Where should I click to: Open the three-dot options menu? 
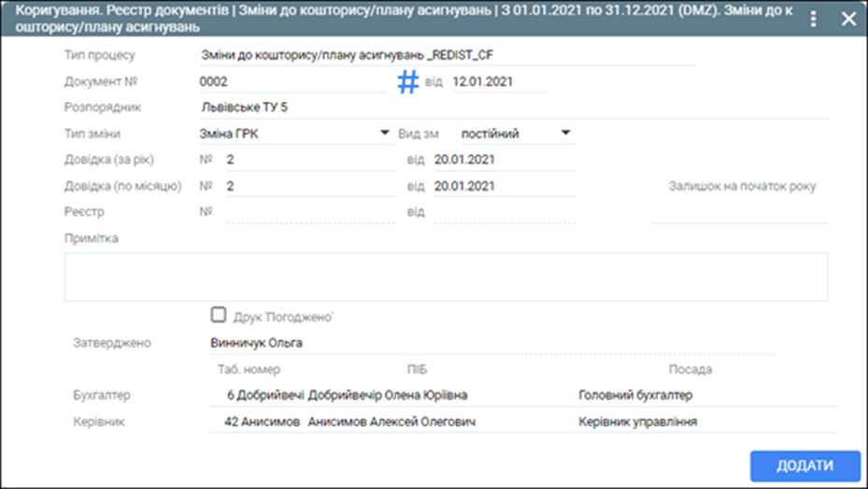pos(813,19)
